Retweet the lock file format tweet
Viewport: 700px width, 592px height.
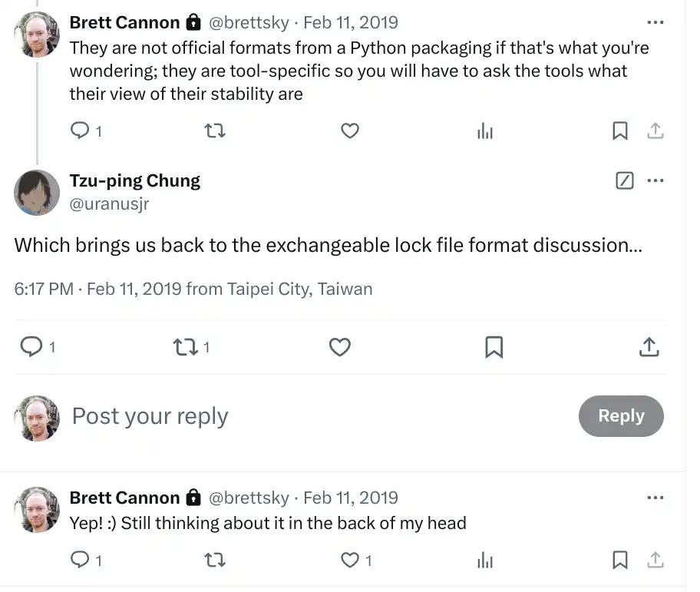pyautogui.click(x=186, y=348)
